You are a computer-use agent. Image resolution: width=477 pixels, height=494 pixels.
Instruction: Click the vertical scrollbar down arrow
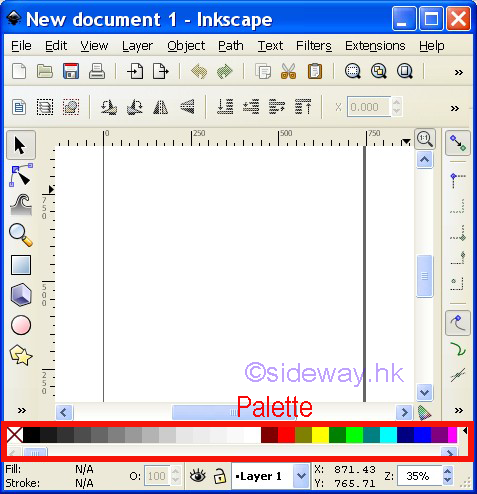click(424, 392)
